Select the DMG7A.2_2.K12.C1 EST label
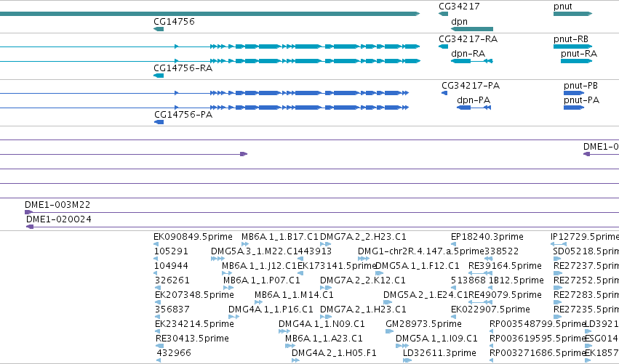Screen dimensions: 619x364 pos(362,280)
